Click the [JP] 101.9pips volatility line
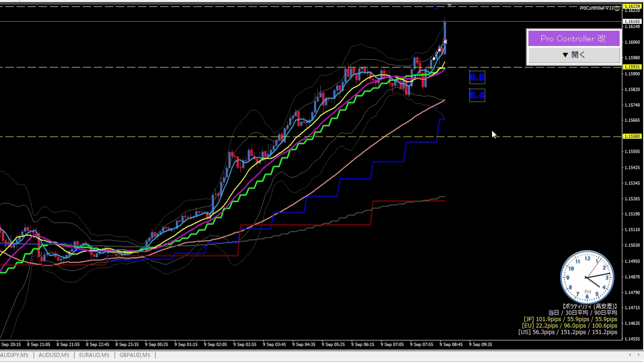This screenshot has height=362, width=644. click(x=570, y=319)
